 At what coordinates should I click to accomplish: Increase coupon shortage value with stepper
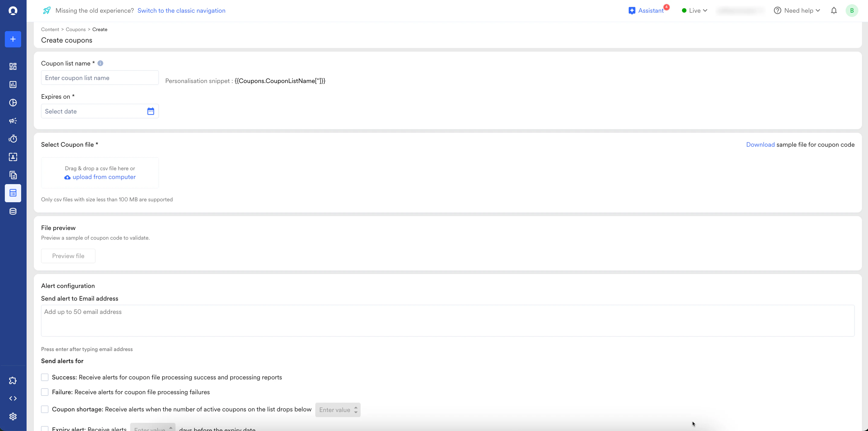tap(356, 407)
